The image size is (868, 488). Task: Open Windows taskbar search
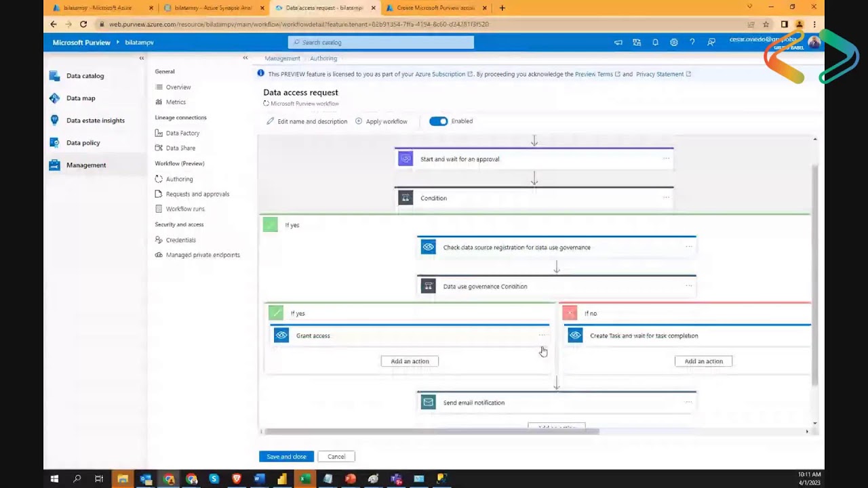(77, 479)
